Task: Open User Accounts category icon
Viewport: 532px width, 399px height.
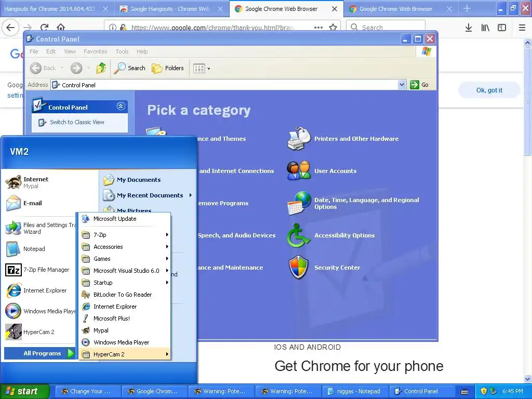Action: tap(299, 170)
